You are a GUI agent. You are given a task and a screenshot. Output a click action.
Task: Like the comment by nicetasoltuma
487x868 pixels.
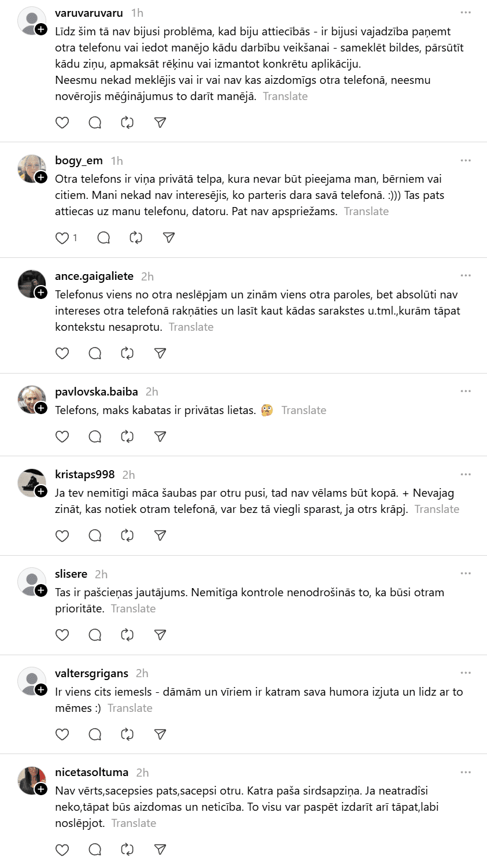click(x=62, y=849)
